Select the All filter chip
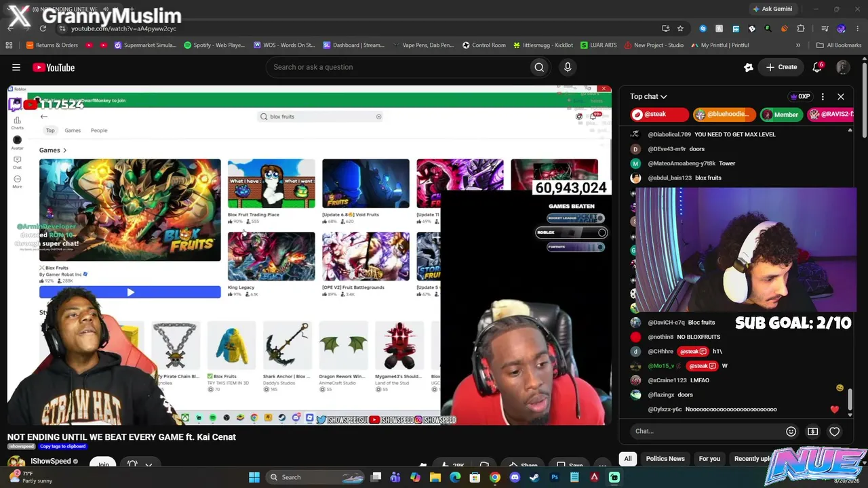868x488 pixels. (x=628, y=459)
